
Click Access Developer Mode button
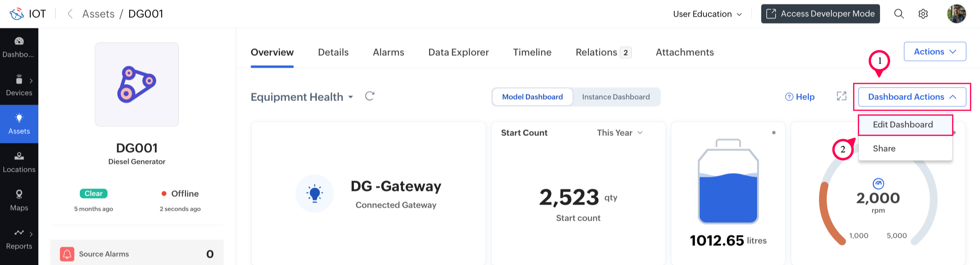820,14
